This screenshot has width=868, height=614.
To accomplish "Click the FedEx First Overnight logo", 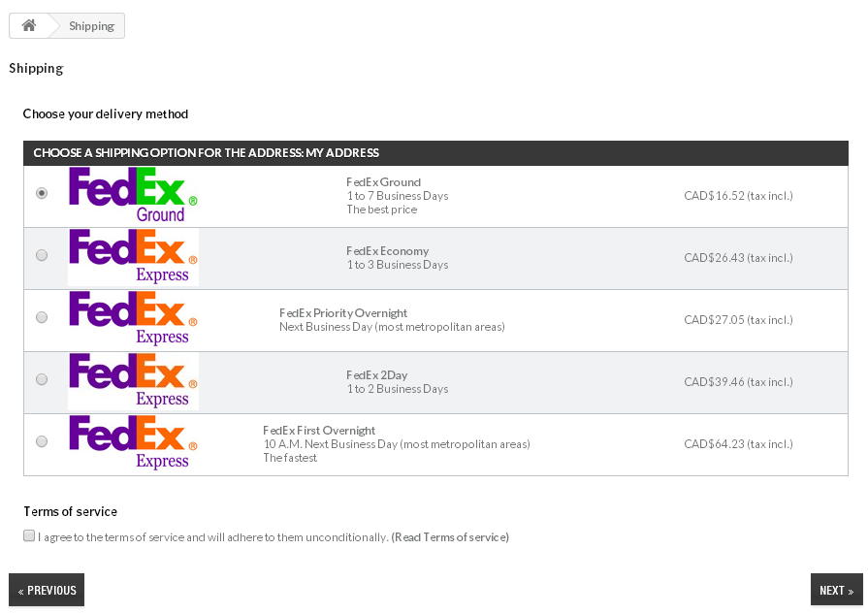I will pyautogui.click(x=133, y=443).
